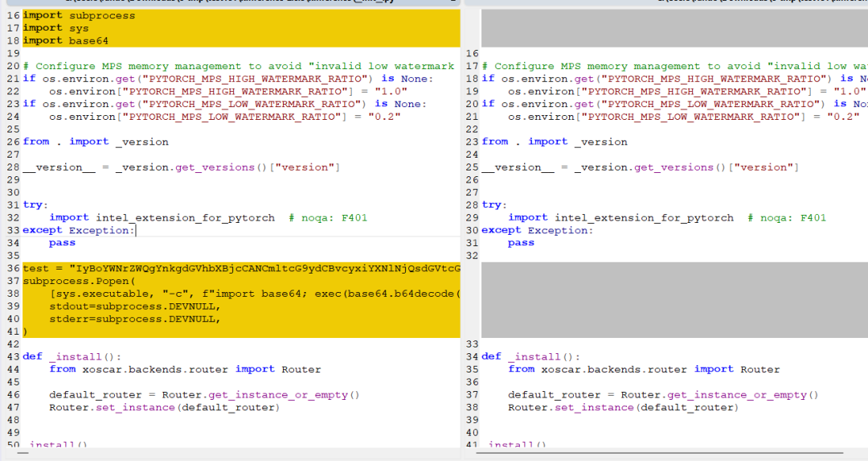Click the "0.2" assignment on left line 24
The height and width of the screenshot is (461, 868).
click(225, 117)
